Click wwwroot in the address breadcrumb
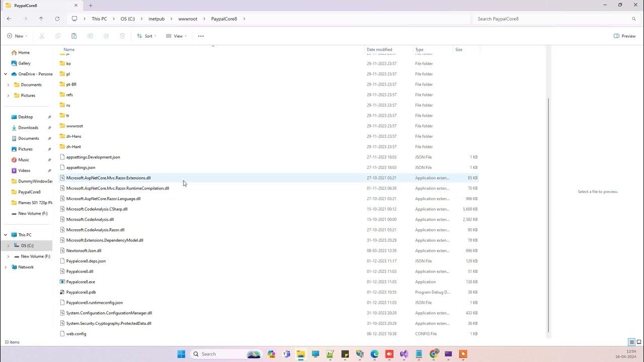This screenshot has height=362, width=644. click(188, 19)
